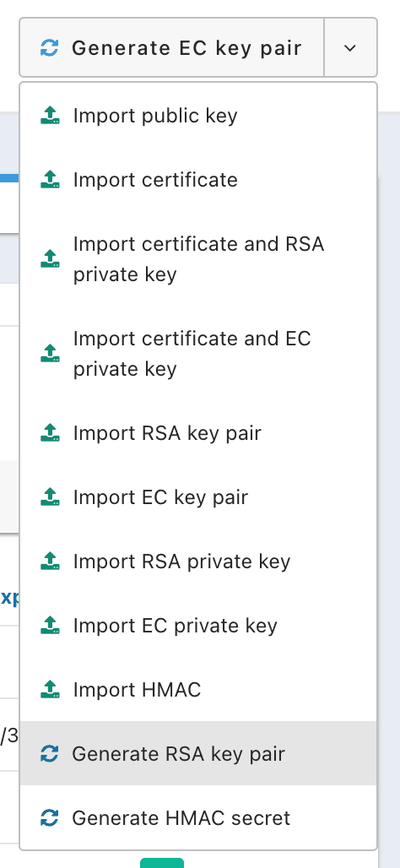Image resolution: width=400 pixels, height=868 pixels.
Task: Click refresh icon beside Generate RSA key pair
Action: pos(49,754)
